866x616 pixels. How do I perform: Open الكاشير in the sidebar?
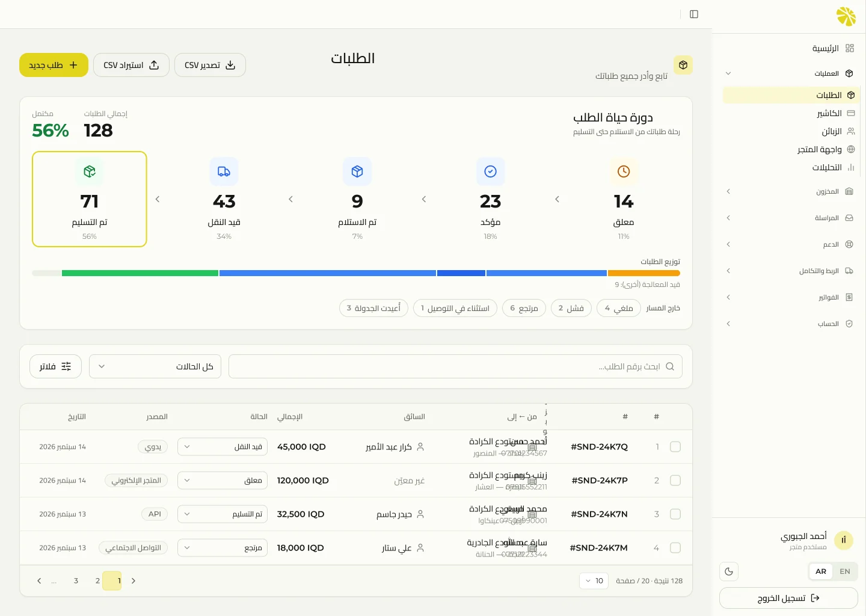791,113
